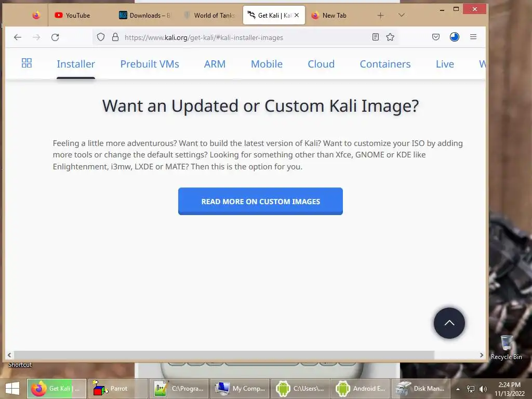View site security via padlock icon

click(x=115, y=37)
